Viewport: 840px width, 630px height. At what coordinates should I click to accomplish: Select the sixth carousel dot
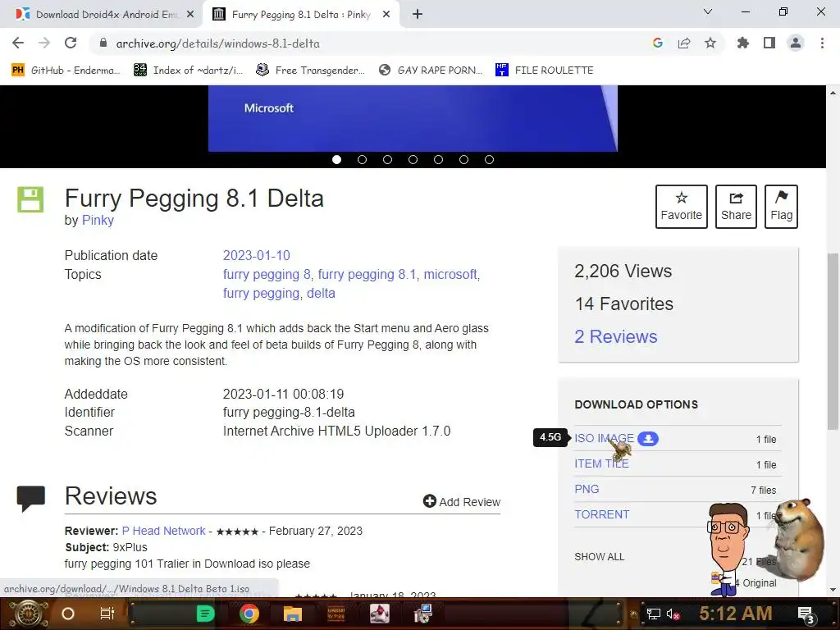click(464, 160)
